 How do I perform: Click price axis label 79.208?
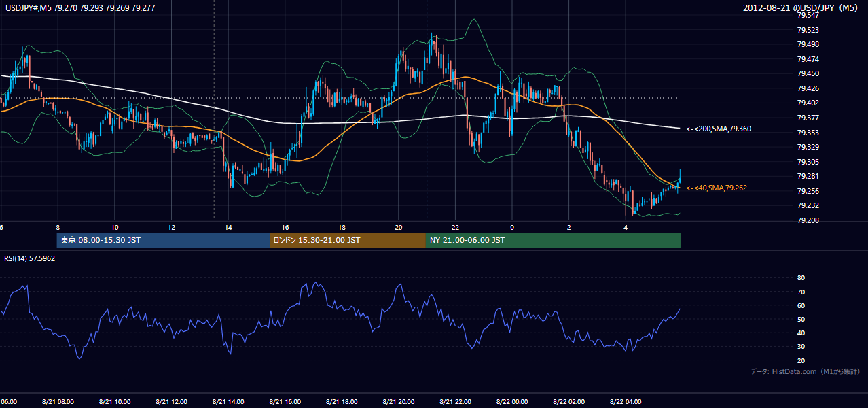[x=808, y=220]
